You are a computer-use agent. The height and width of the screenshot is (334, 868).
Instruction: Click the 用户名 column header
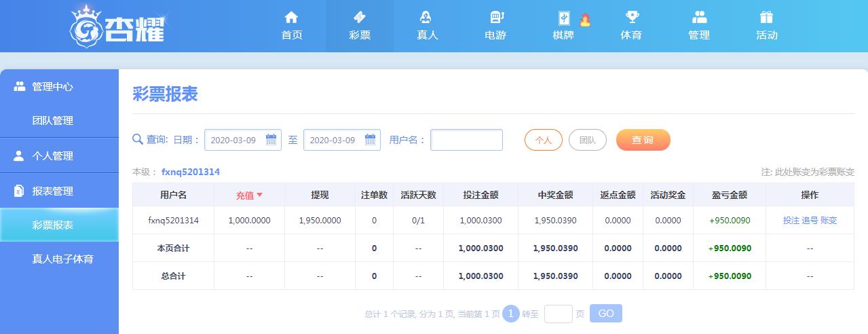click(173, 195)
